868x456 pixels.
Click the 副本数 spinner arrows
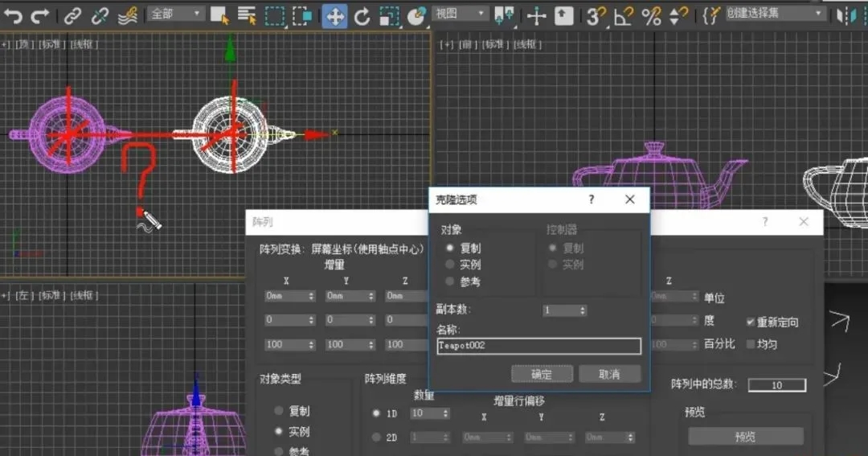click(x=583, y=310)
